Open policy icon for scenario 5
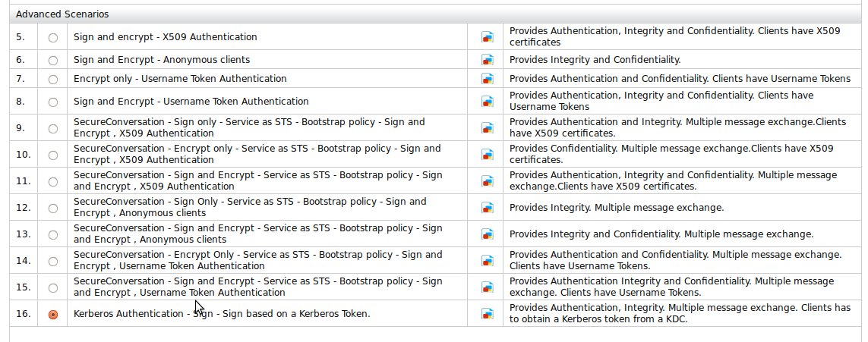The image size is (868, 342). pos(488,36)
